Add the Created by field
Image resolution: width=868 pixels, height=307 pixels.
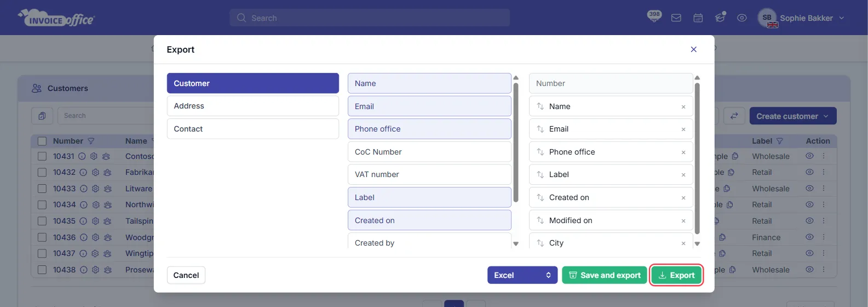coord(429,241)
